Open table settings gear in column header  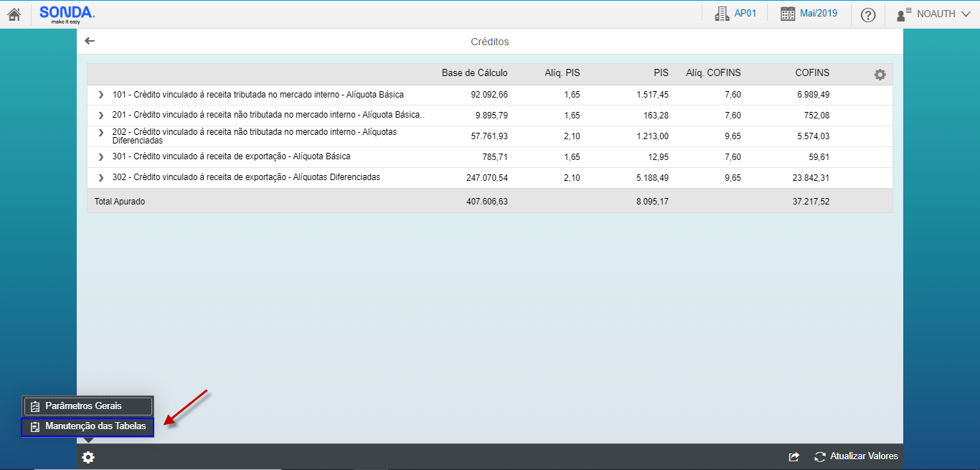point(880,74)
